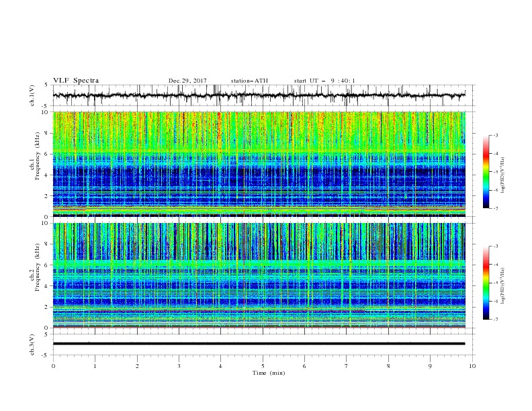Click time axis tick label '5'

click(x=263, y=366)
